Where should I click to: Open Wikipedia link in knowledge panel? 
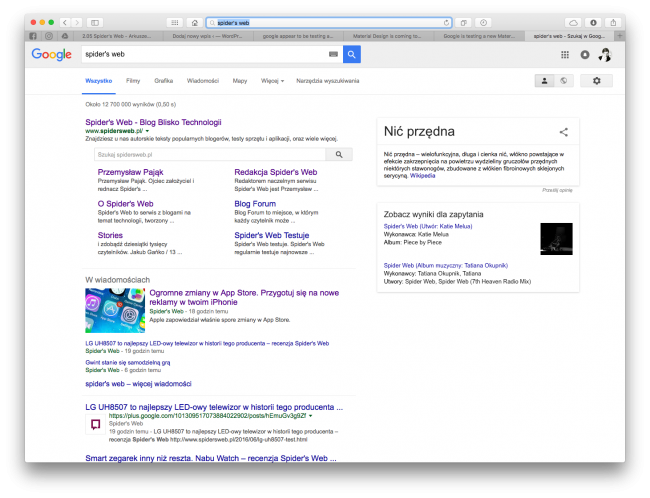[422, 176]
